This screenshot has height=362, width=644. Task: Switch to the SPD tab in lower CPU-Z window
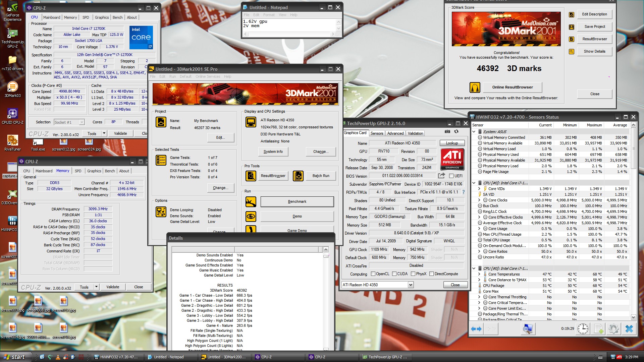tap(78, 171)
